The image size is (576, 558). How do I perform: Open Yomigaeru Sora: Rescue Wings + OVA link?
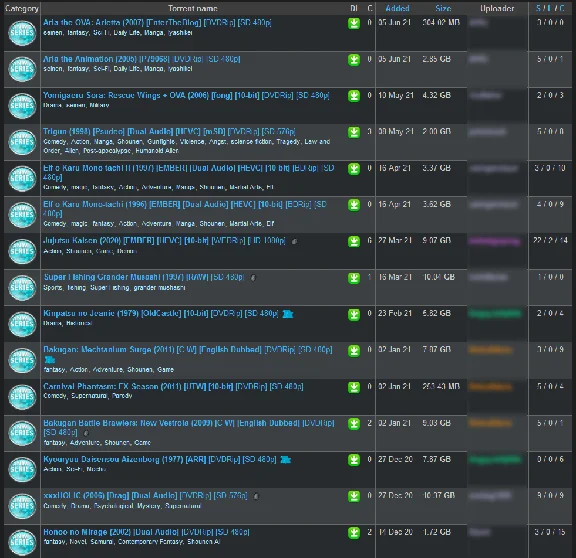[x=186, y=95]
